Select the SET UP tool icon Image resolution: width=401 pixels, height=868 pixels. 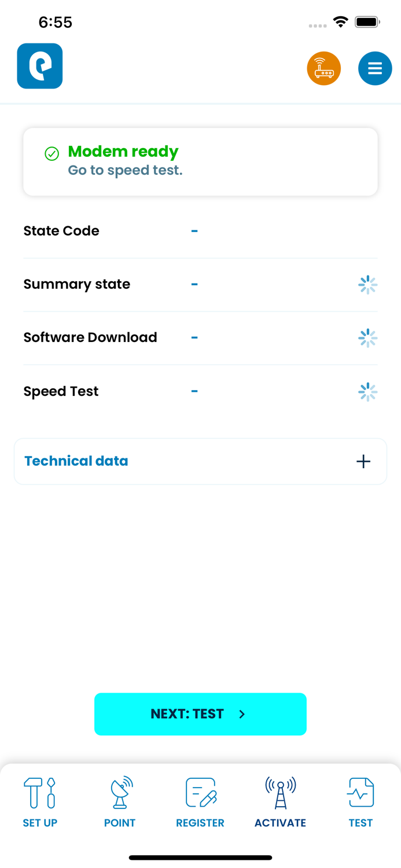[40, 793]
